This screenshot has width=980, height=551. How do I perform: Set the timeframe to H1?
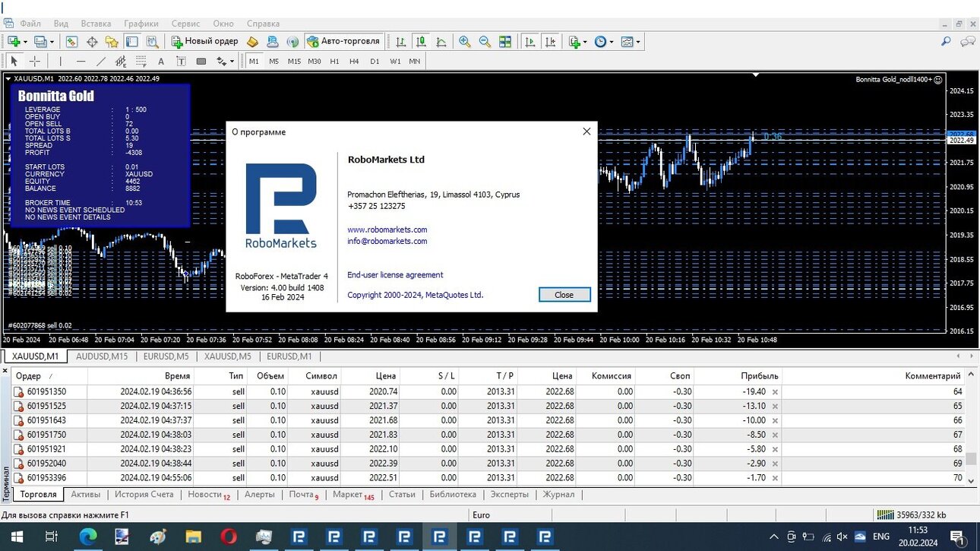pos(334,61)
